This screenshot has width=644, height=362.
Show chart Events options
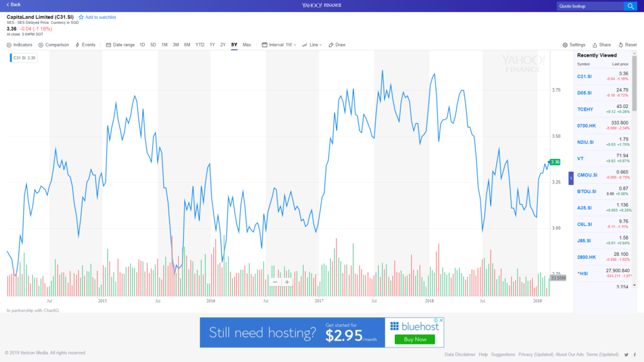point(86,45)
